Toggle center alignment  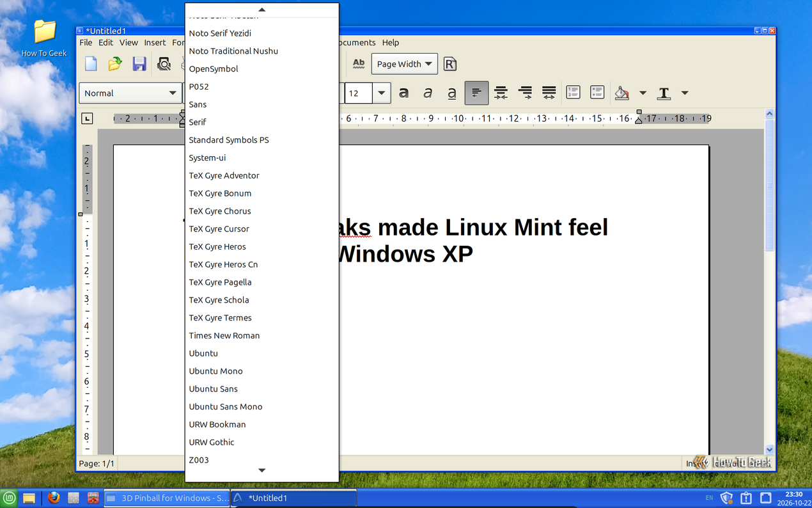click(501, 93)
